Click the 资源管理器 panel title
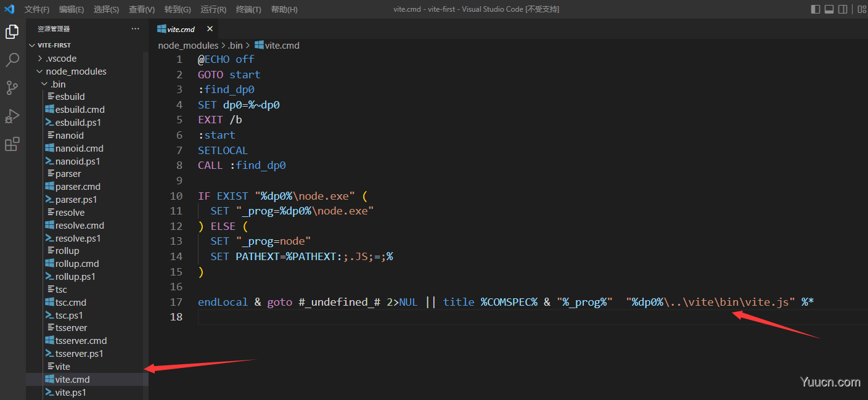This screenshot has height=400, width=868. coord(54,29)
